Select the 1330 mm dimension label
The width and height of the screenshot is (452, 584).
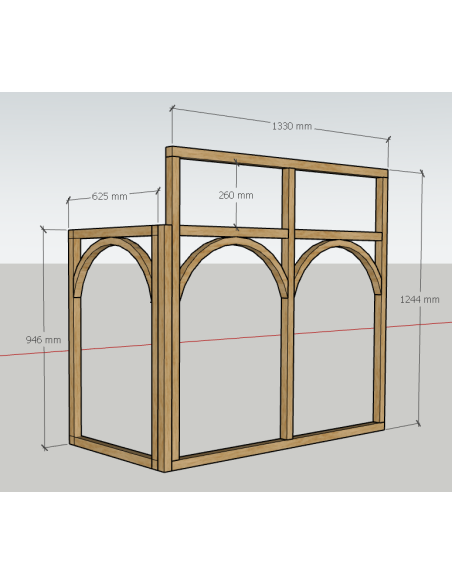[292, 126]
